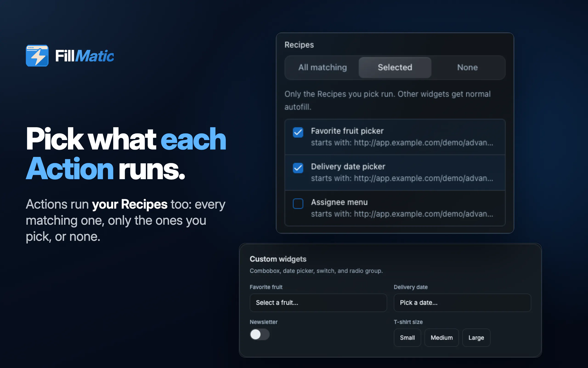Click the Delivery date field label

click(411, 287)
